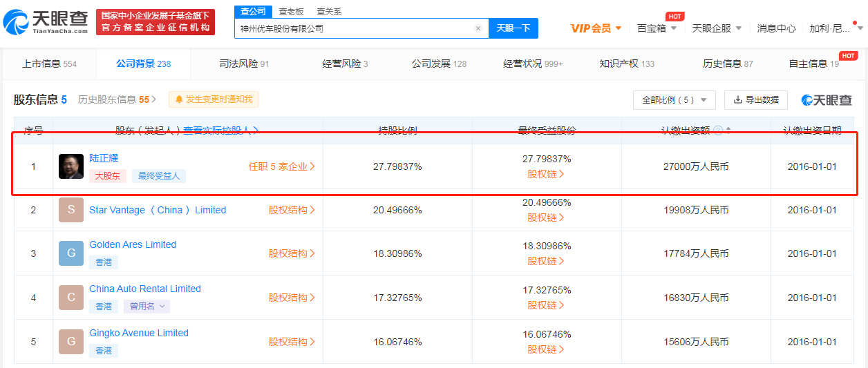
Task: Click the 发生变更时通知我 bell notification button
Action: click(x=214, y=99)
